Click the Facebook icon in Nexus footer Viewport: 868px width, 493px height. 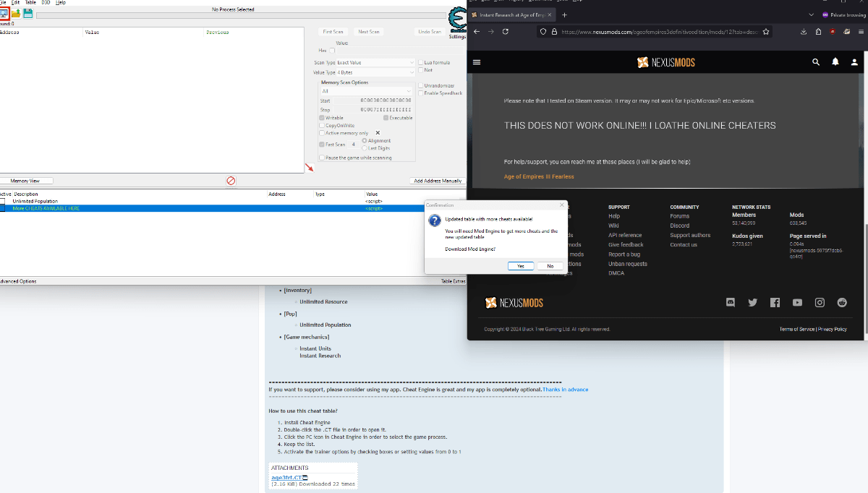coord(775,303)
